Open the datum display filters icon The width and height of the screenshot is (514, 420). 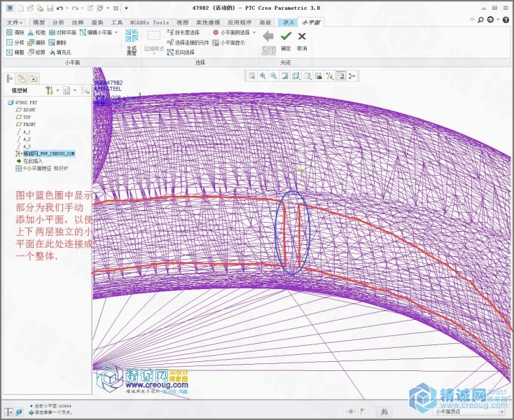pos(329,76)
